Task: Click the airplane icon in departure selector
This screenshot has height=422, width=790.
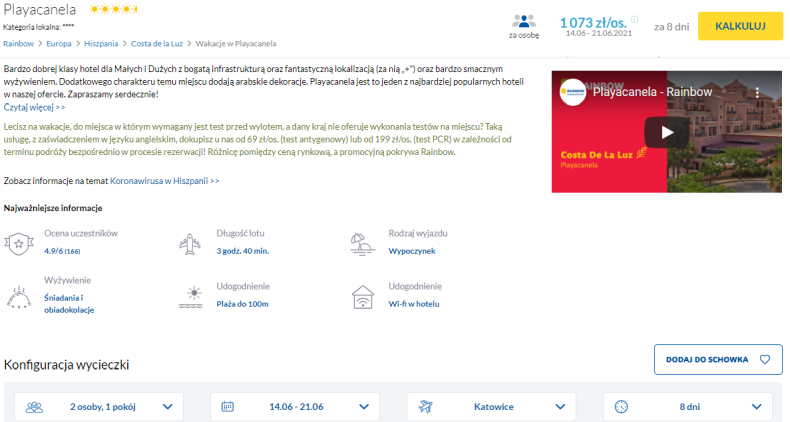Action: coord(425,406)
